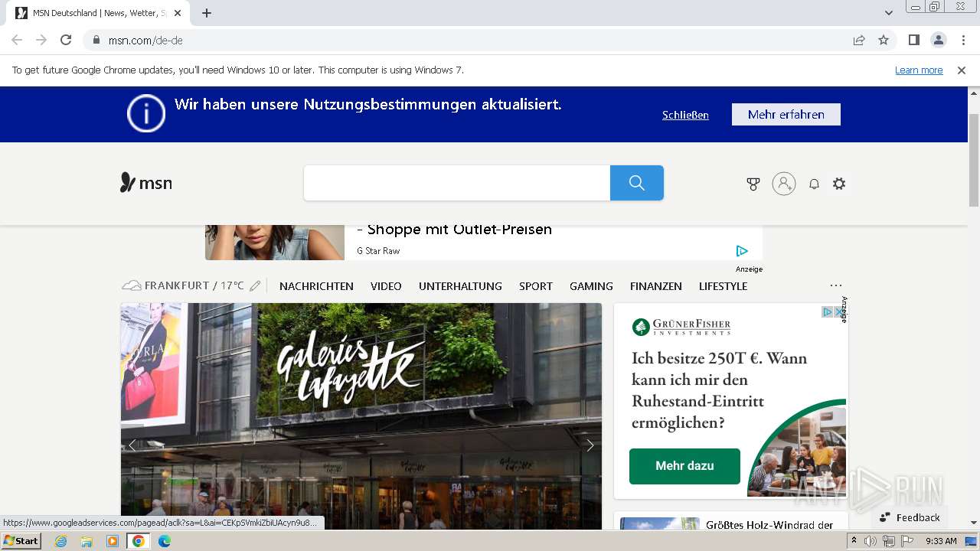This screenshot has height=551, width=980.
Task: Open the GAMING section
Action: (591, 286)
